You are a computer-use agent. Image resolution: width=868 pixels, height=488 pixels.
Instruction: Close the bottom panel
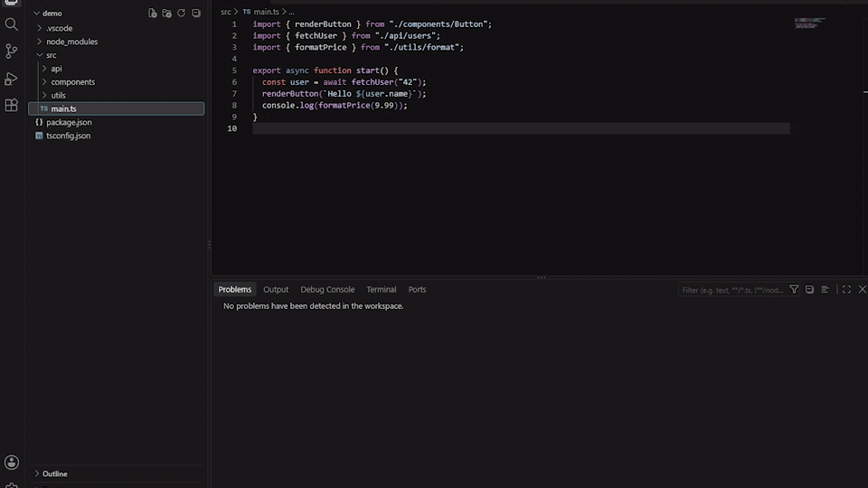(862, 289)
